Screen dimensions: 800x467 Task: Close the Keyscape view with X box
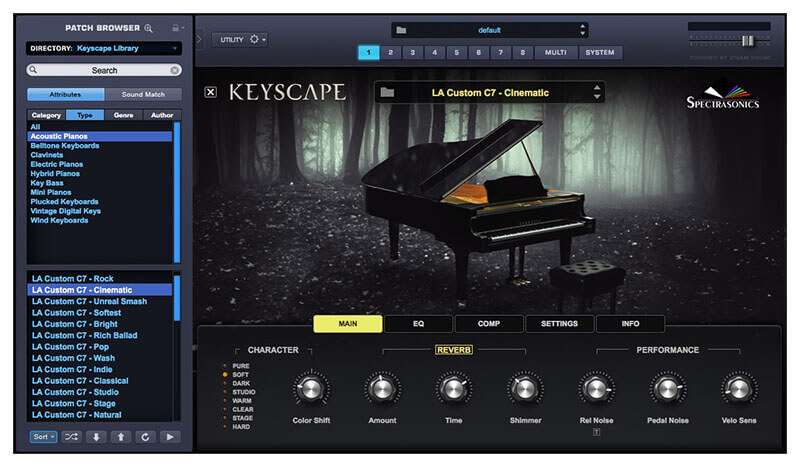click(x=211, y=92)
